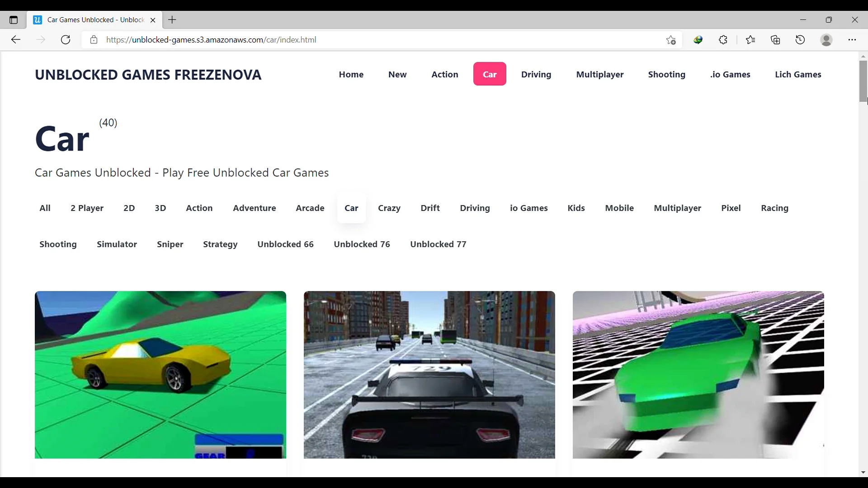Navigate to the Action menu item
The height and width of the screenshot is (488, 868).
pos(445,74)
